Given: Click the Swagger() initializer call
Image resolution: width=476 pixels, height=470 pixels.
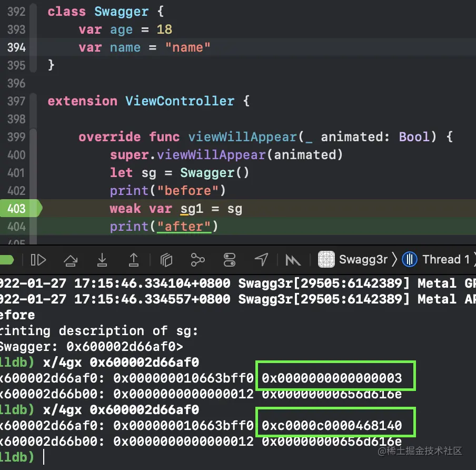Looking at the screenshot, I should (215, 173).
